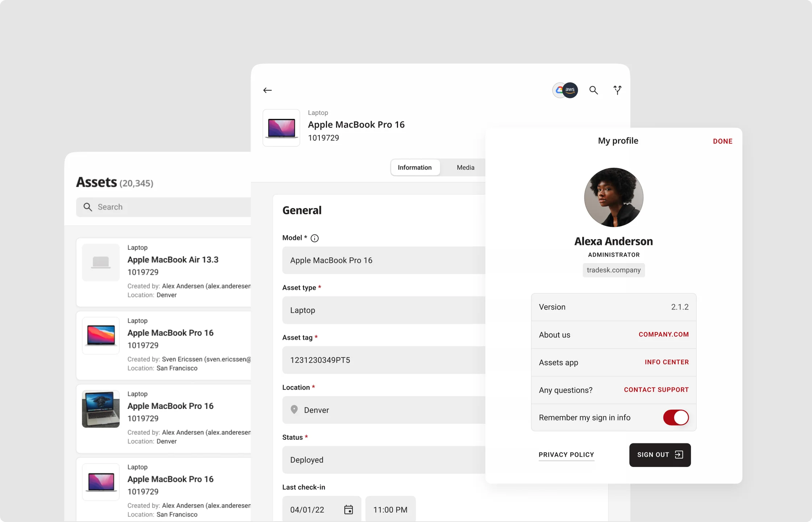Image resolution: width=812 pixels, height=522 pixels.
Task: Go back with the left arrow icon
Action: 268,90
